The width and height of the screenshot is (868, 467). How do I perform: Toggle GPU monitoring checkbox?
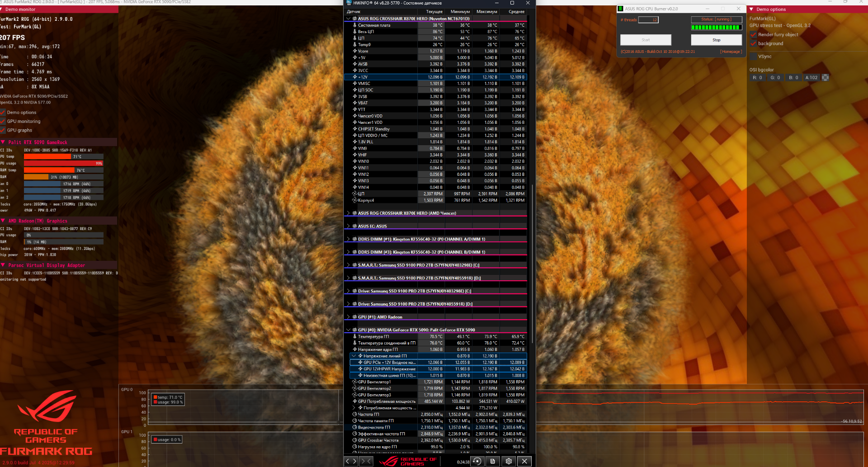pos(3,122)
